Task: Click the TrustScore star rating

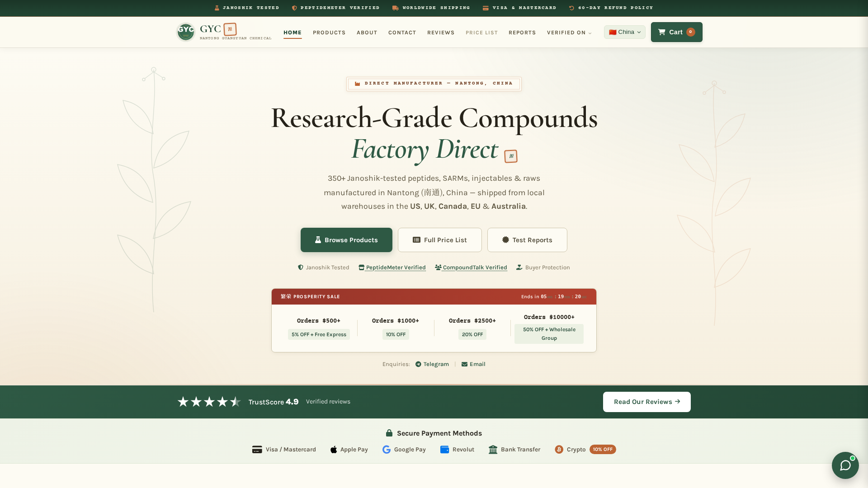Action: (209, 402)
